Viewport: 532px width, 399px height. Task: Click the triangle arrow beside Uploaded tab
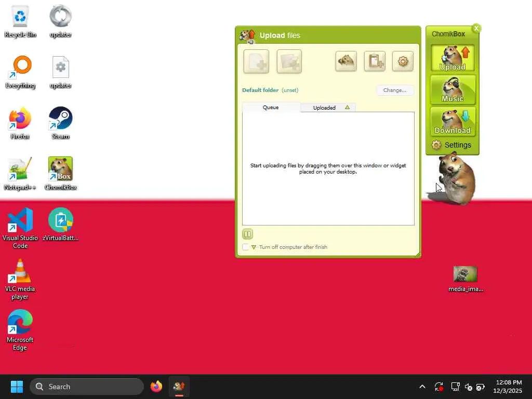[347, 107]
